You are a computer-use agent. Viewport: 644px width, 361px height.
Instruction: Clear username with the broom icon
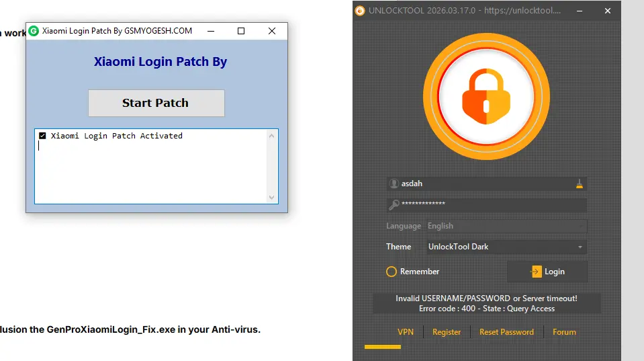coord(579,184)
